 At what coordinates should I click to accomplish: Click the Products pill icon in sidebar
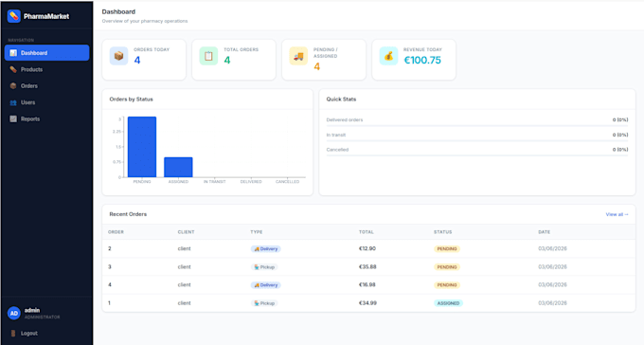13,69
